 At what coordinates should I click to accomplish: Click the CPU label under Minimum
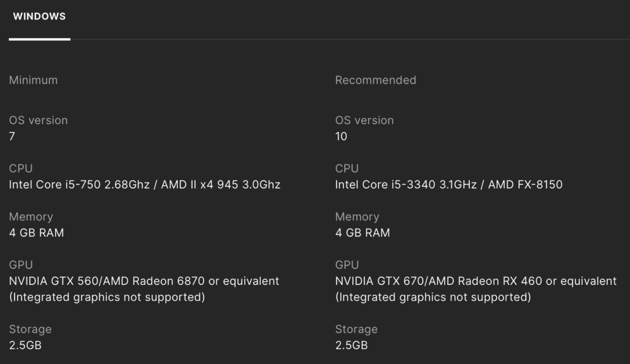click(x=20, y=168)
